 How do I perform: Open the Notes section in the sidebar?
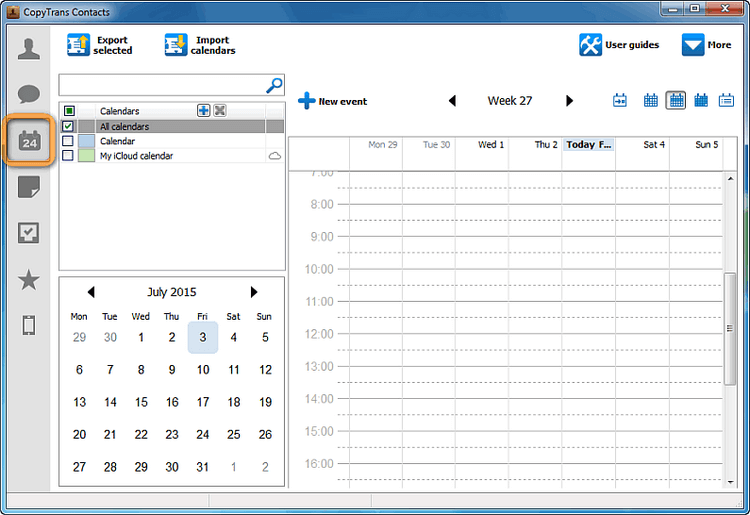(29, 187)
